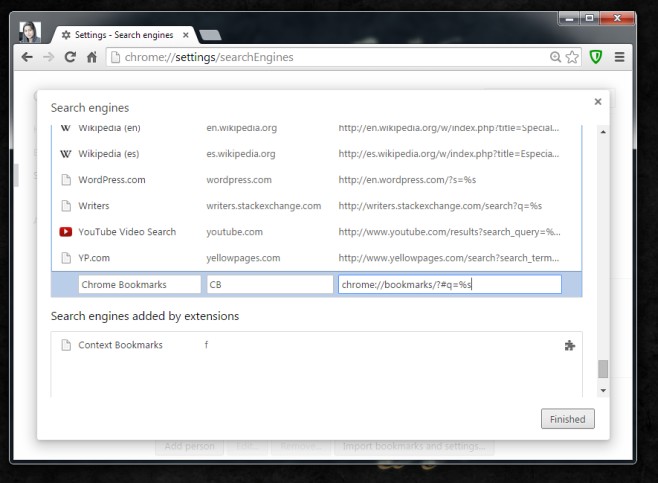Click the Wikipedia (en) W icon

pos(65,128)
